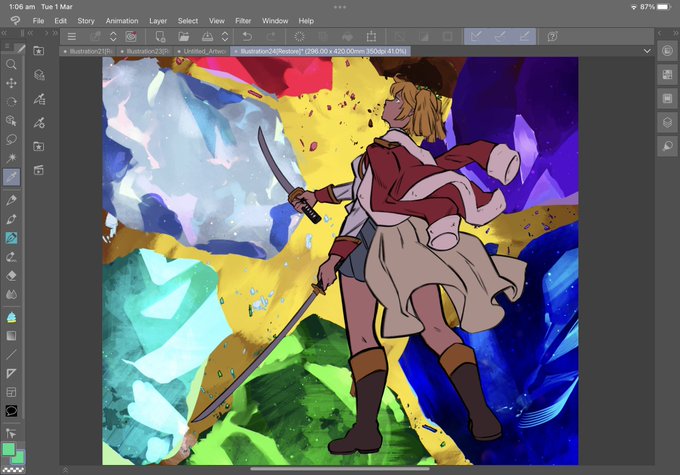Select the Zoom magnifier tool
680x475 pixels.
(x=11, y=65)
